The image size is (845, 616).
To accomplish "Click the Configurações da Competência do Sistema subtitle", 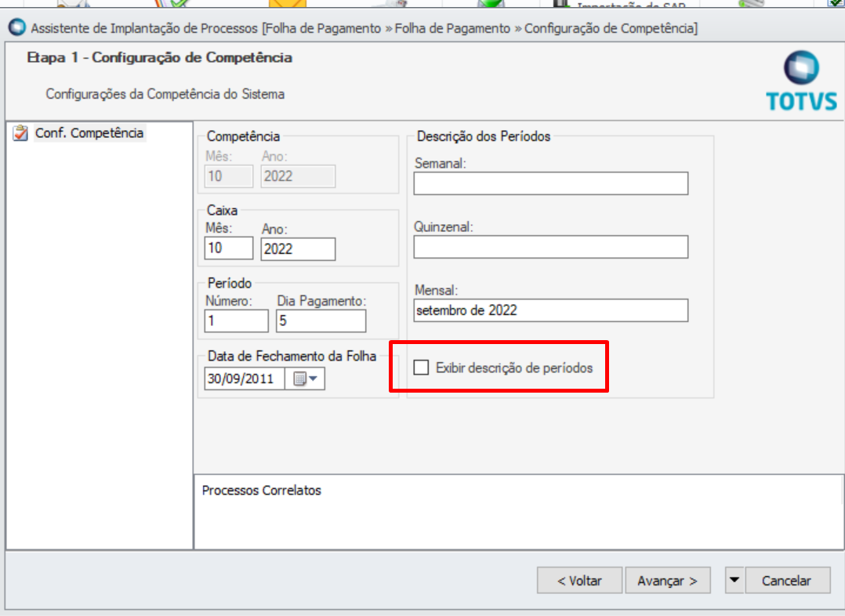I will 165,94.
